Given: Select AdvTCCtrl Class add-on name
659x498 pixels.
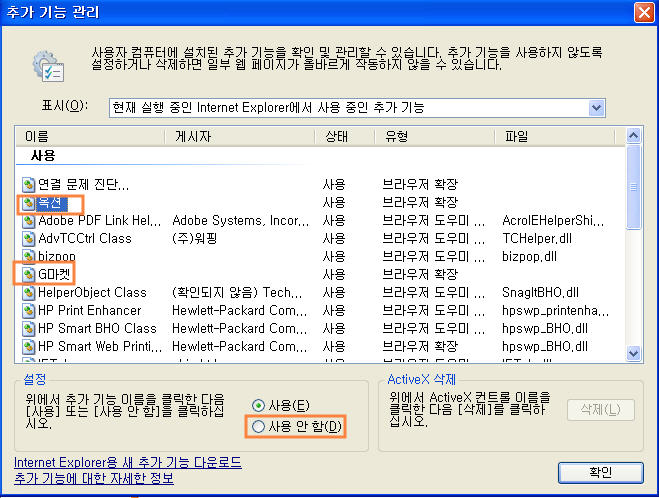Looking at the screenshot, I should point(84,239).
